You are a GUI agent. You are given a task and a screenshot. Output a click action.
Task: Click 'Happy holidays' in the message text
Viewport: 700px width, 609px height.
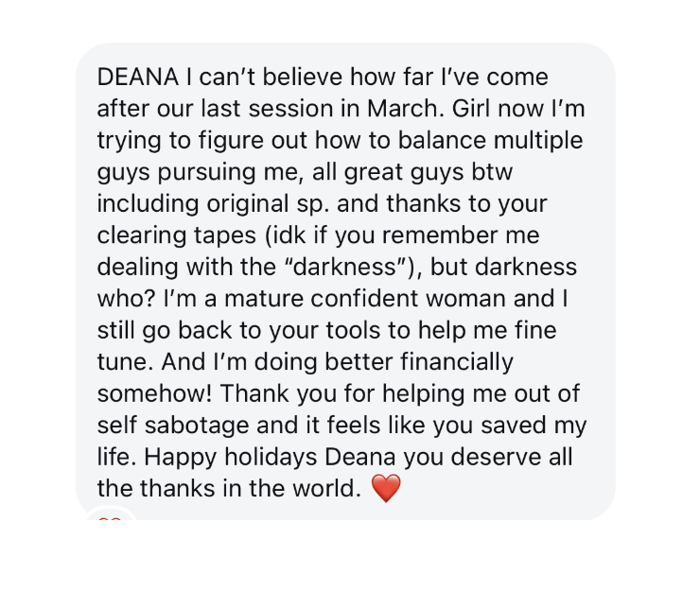[231, 457]
